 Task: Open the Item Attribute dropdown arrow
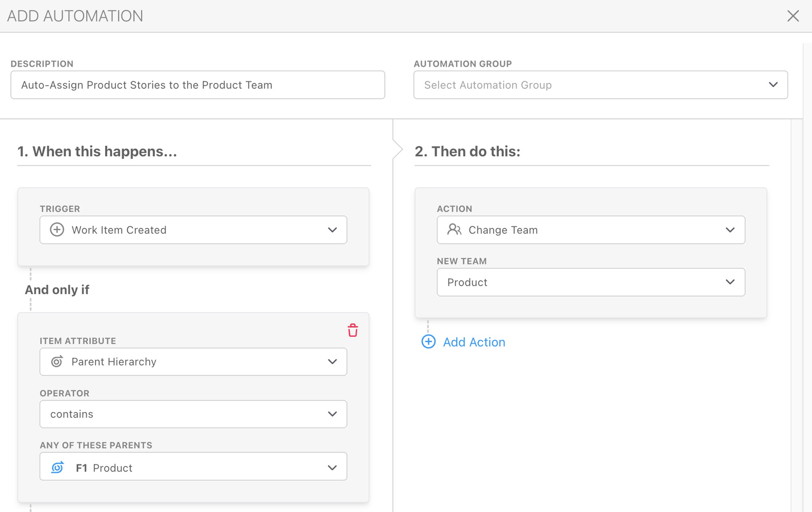point(332,362)
